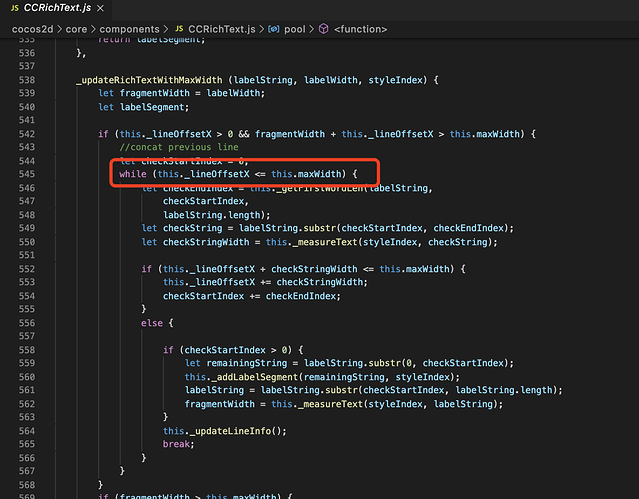Click the JS icon in the breadcrumb
This screenshot has height=499, width=639.
coord(179,29)
